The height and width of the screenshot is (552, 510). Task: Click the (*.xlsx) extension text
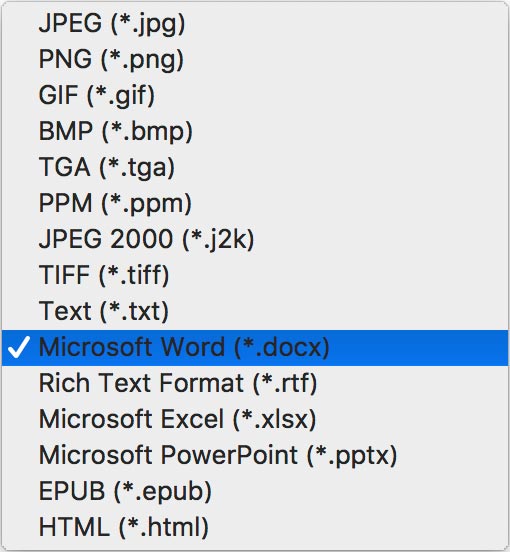(275, 420)
